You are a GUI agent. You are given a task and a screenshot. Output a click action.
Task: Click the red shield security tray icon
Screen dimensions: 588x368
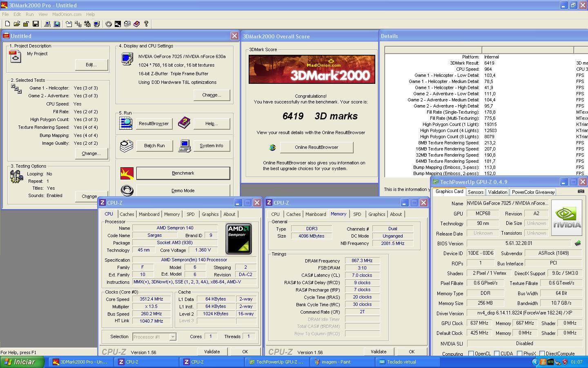(x=565, y=362)
